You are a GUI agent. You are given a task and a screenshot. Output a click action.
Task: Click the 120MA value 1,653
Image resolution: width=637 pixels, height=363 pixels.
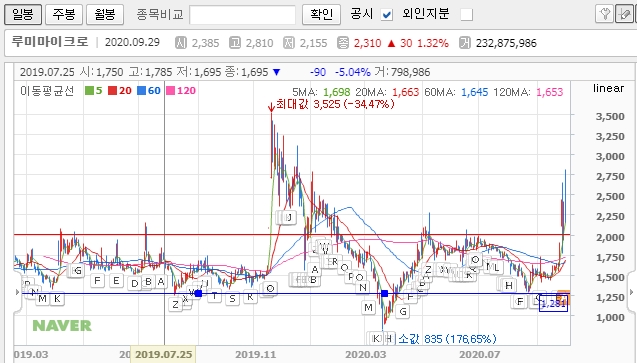click(x=550, y=92)
